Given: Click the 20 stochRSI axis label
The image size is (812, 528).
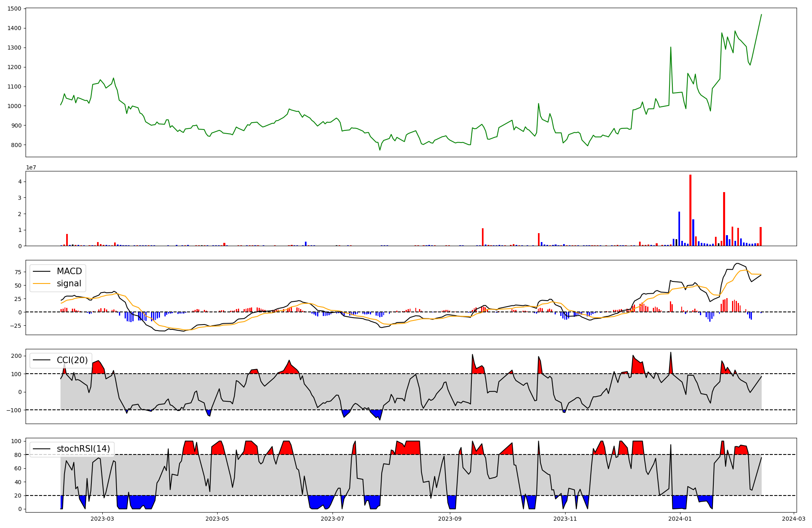Looking at the screenshot, I should click(18, 496).
